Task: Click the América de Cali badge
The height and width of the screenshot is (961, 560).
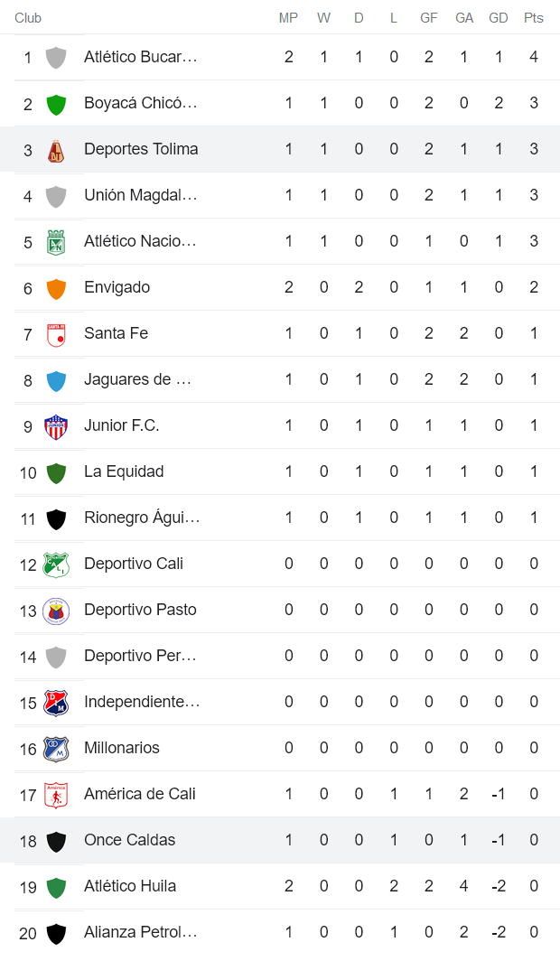Action: click(57, 793)
